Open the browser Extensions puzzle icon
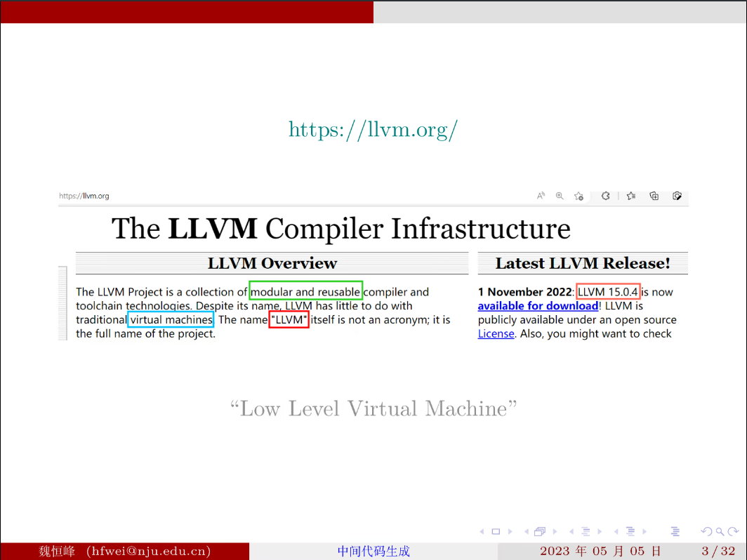The width and height of the screenshot is (747, 560). coord(605,196)
